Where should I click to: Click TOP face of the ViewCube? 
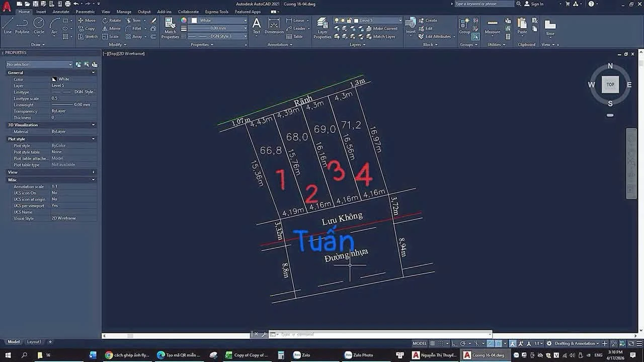tap(610, 84)
